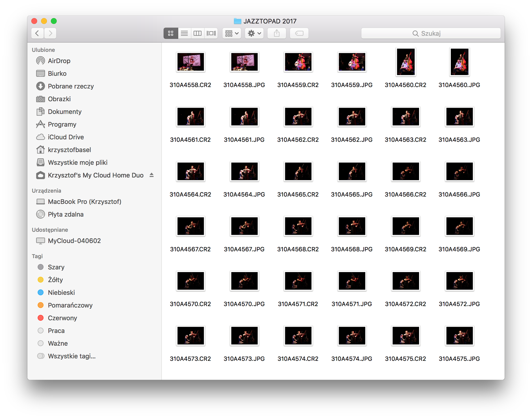Select thumbnail of 310A4573.JPG
The image size is (532, 419).
click(244, 335)
